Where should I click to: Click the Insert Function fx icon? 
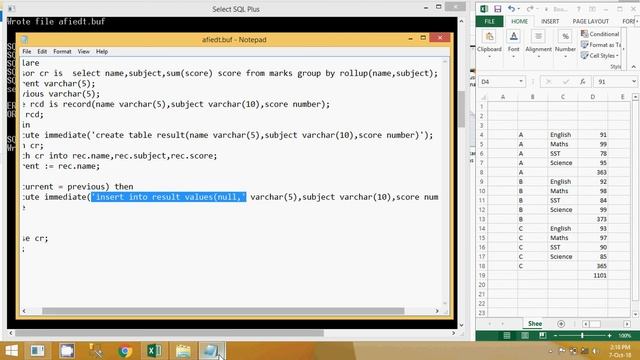point(583,82)
